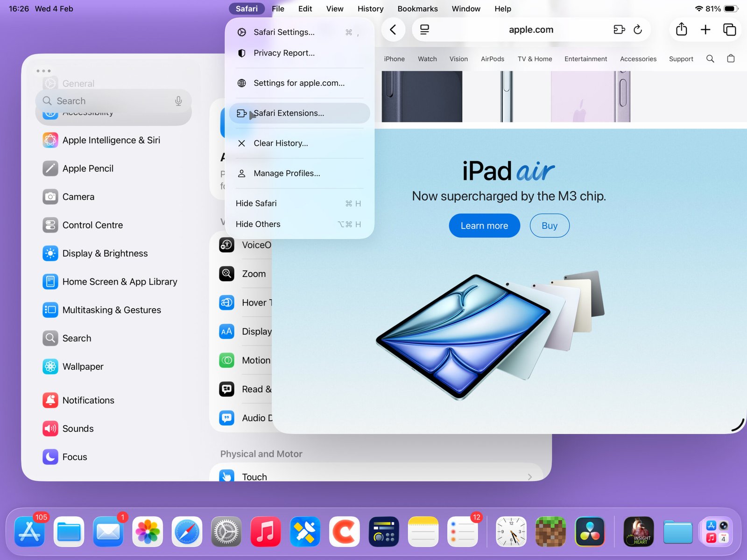Screen dimensions: 747x560
Task: Tap the dictation microphone in Settings search
Action: tap(178, 101)
